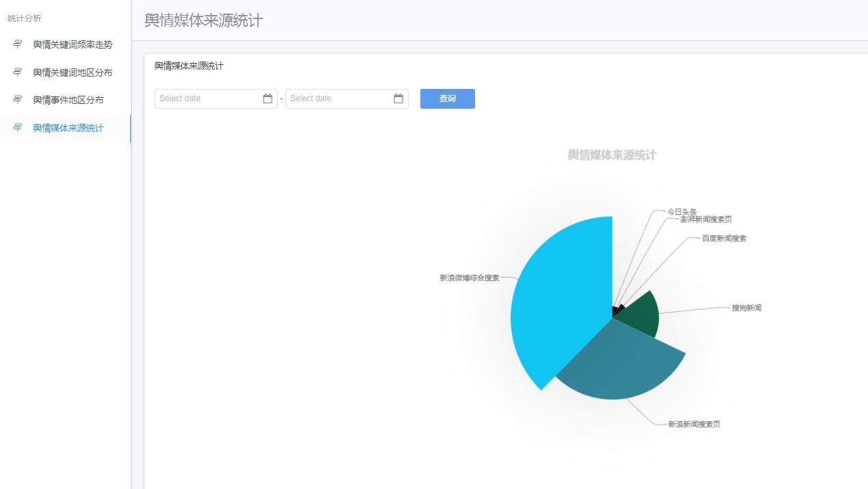Click the gray chart title 舆情媒体来源统计
This screenshot has width=868, height=489.
[612, 155]
